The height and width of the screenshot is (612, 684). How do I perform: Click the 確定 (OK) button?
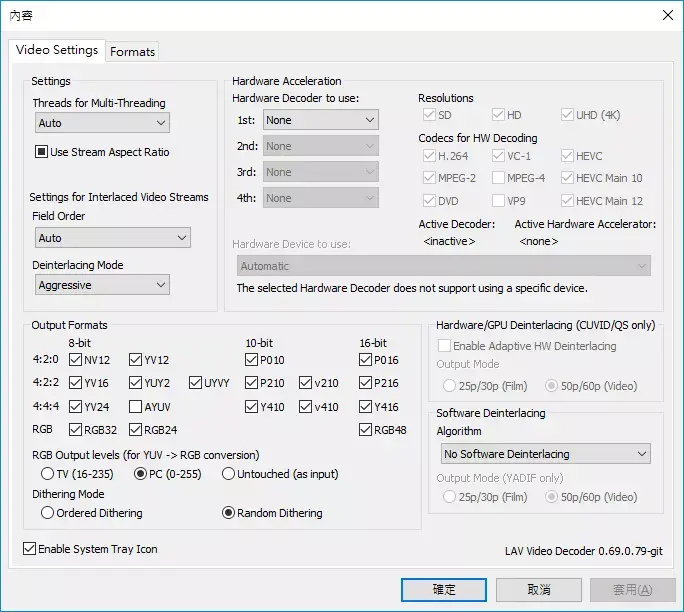pyautogui.click(x=444, y=590)
